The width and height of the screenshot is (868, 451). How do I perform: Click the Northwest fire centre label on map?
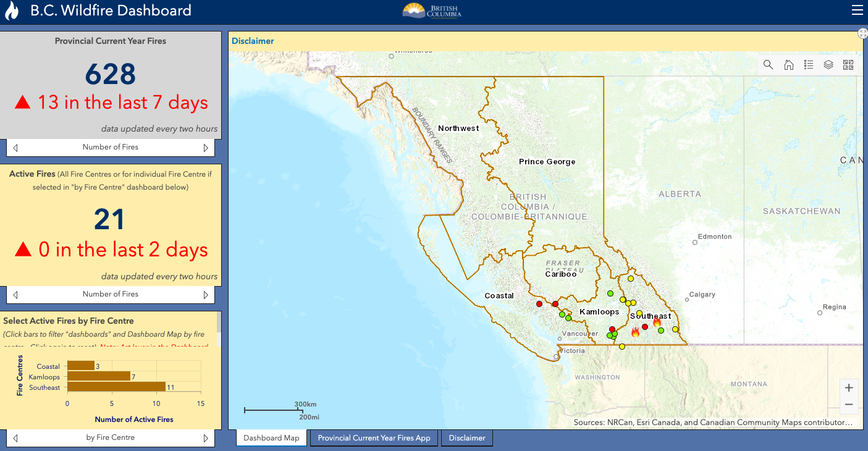[x=458, y=129]
